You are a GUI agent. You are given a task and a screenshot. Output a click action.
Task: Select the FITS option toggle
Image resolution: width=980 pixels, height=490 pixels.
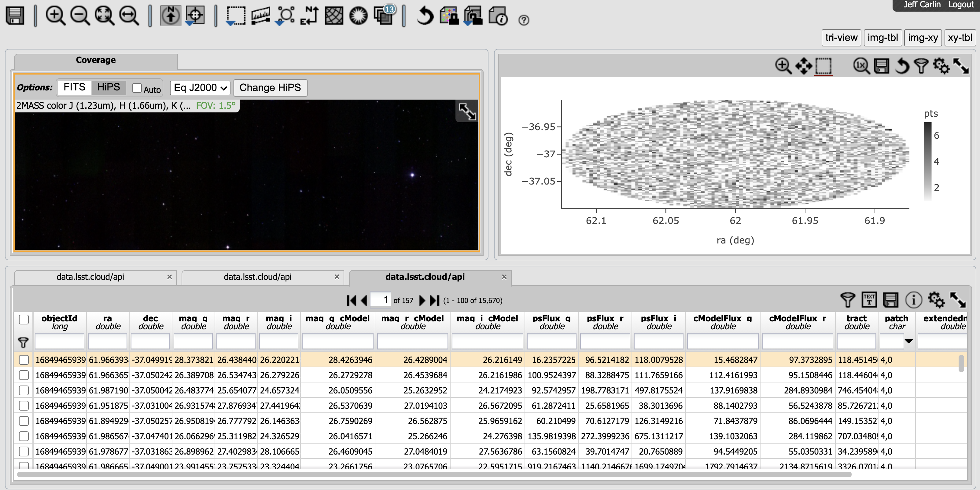[75, 87]
